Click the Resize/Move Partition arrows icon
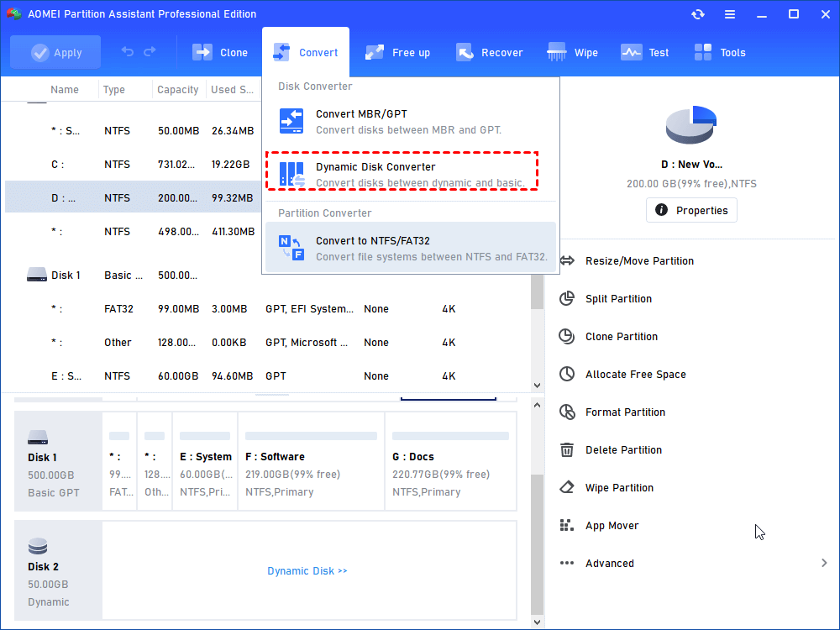The image size is (840, 630). tap(567, 261)
